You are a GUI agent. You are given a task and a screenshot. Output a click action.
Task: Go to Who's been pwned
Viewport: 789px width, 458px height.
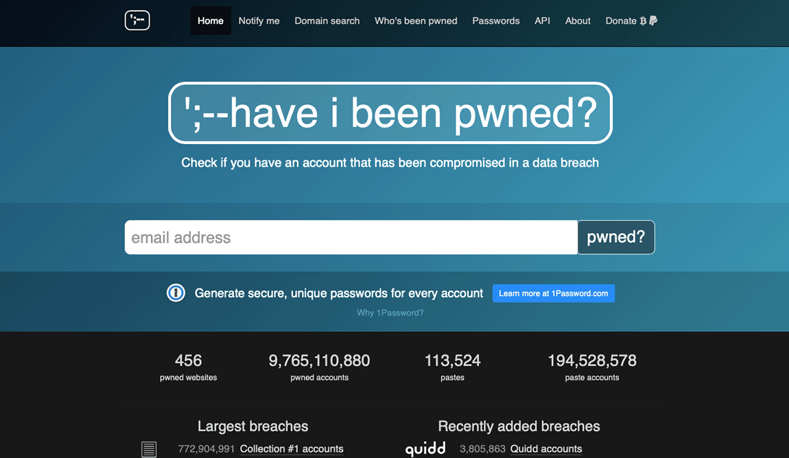click(416, 21)
